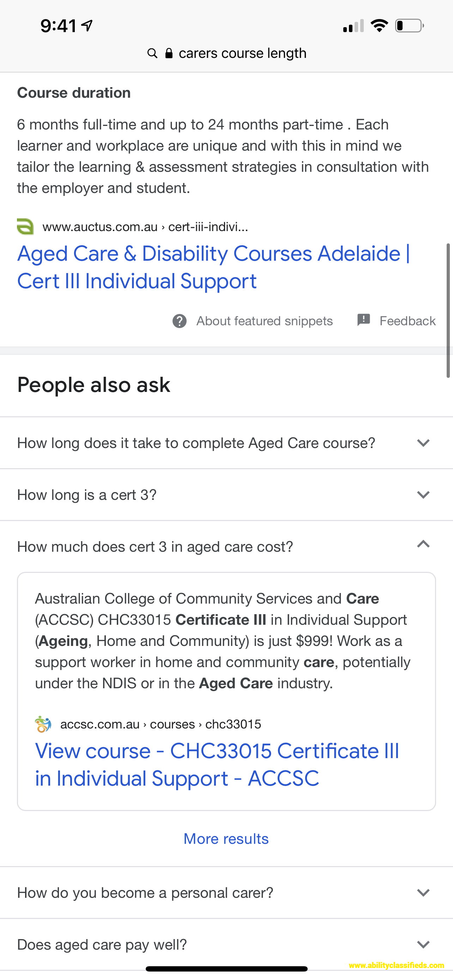
Task: Tap the 'carers course length' address bar
Action: [227, 53]
